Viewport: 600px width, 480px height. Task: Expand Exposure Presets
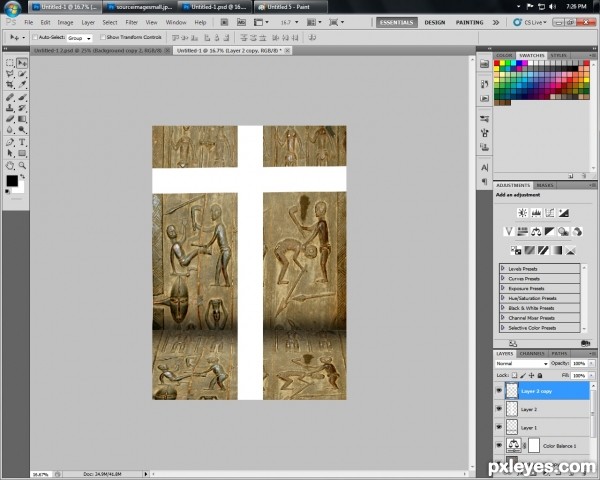point(503,288)
